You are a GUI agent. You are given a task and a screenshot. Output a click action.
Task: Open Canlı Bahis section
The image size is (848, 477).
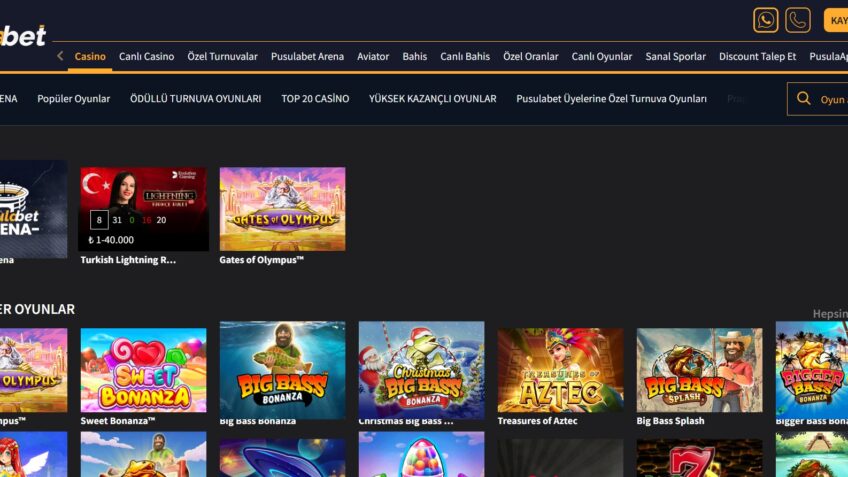coord(465,56)
